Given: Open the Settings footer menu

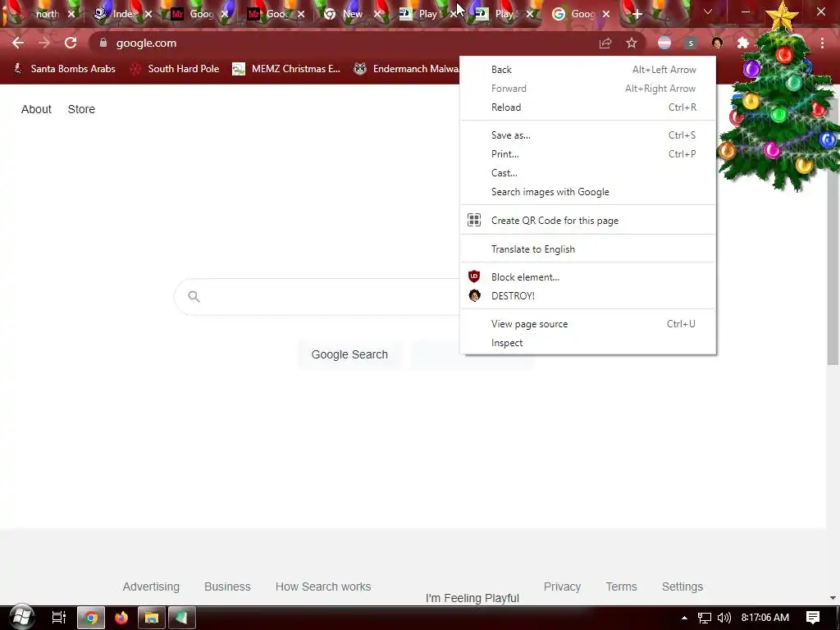Looking at the screenshot, I should [682, 587].
